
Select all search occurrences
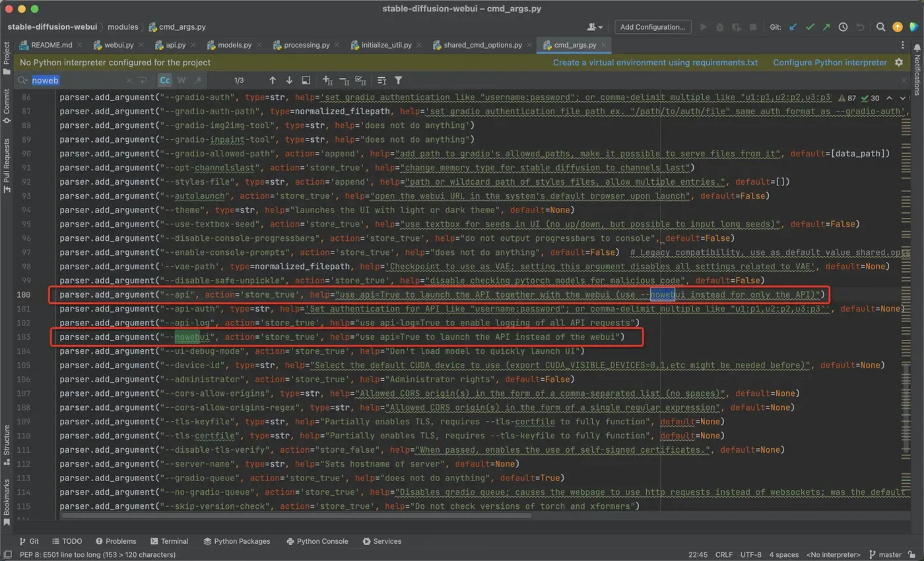coord(360,80)
